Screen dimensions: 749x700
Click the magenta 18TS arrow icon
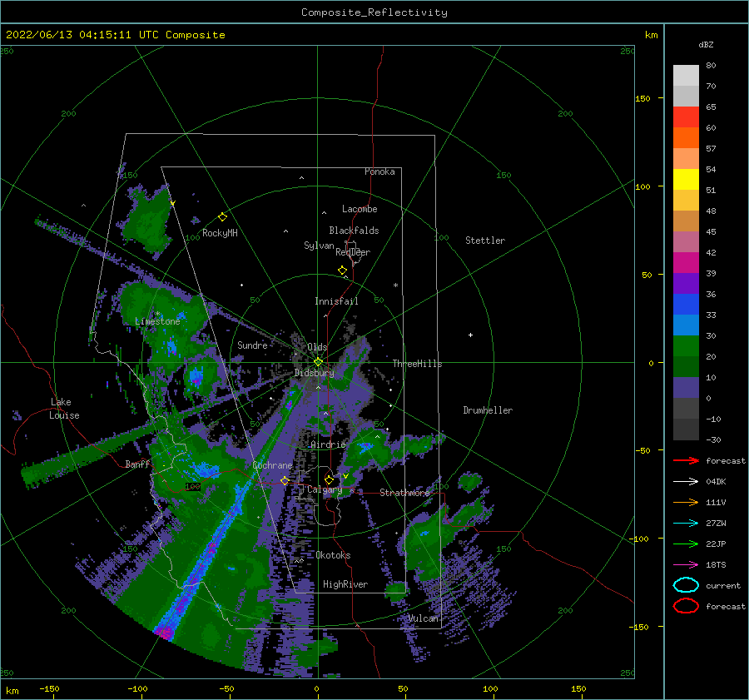coord(686,564)
